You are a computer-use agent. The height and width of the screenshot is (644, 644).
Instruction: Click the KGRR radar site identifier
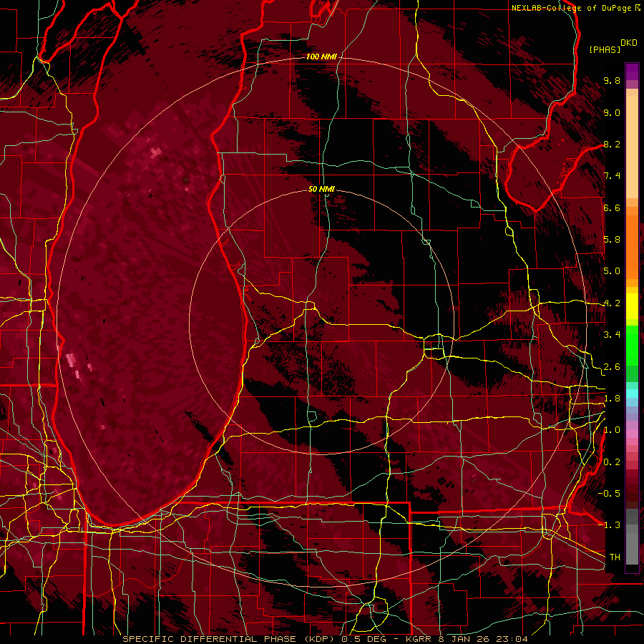pyautogui.click(x=419, y=639)
